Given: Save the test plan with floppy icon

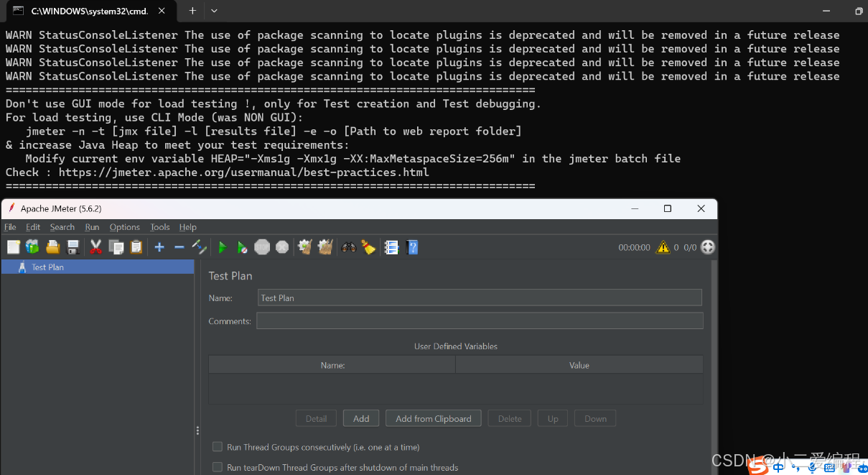Looking at the screenshot, I should point(73,247).
